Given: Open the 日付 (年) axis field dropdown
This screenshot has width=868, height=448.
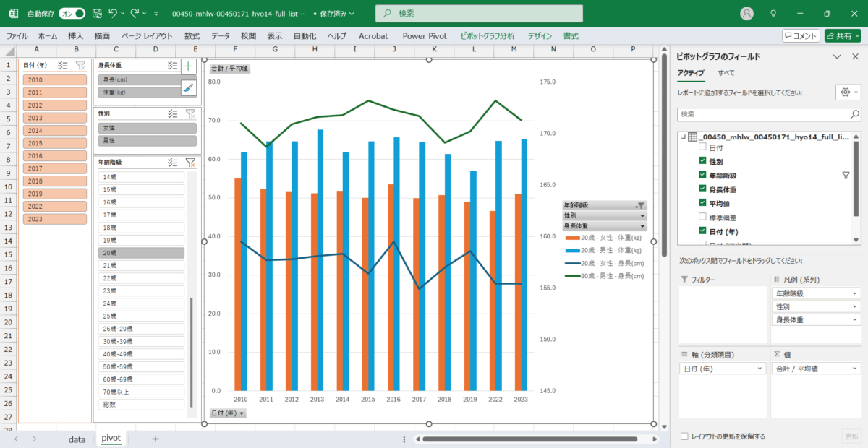Looking at the screenshot, I should tap(759, 369).
